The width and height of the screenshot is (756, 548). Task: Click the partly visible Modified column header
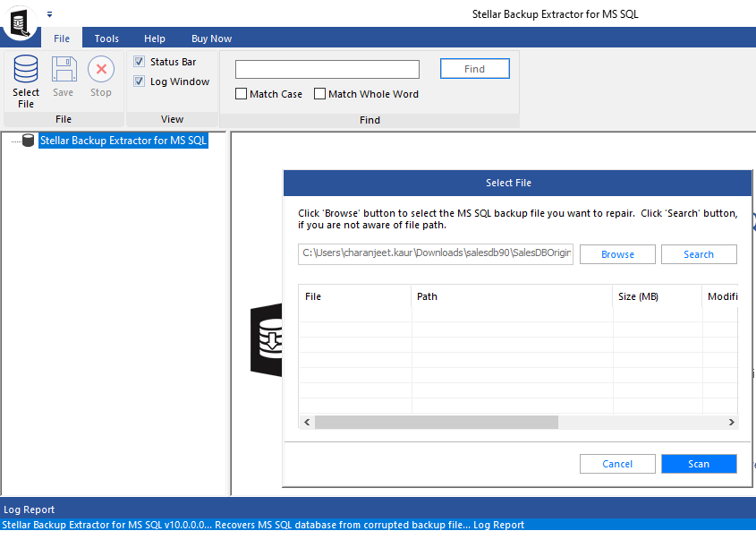[x=720, y=296]
